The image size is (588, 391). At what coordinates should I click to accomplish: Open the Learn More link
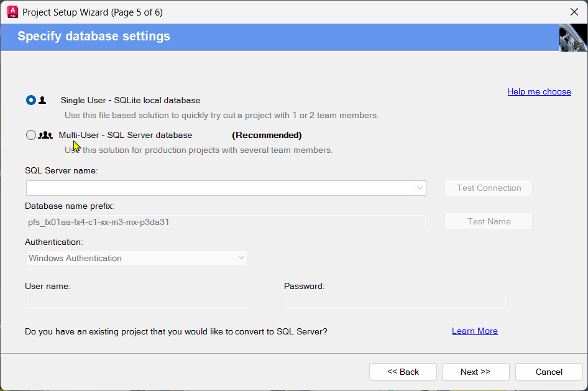coord(475,331)
